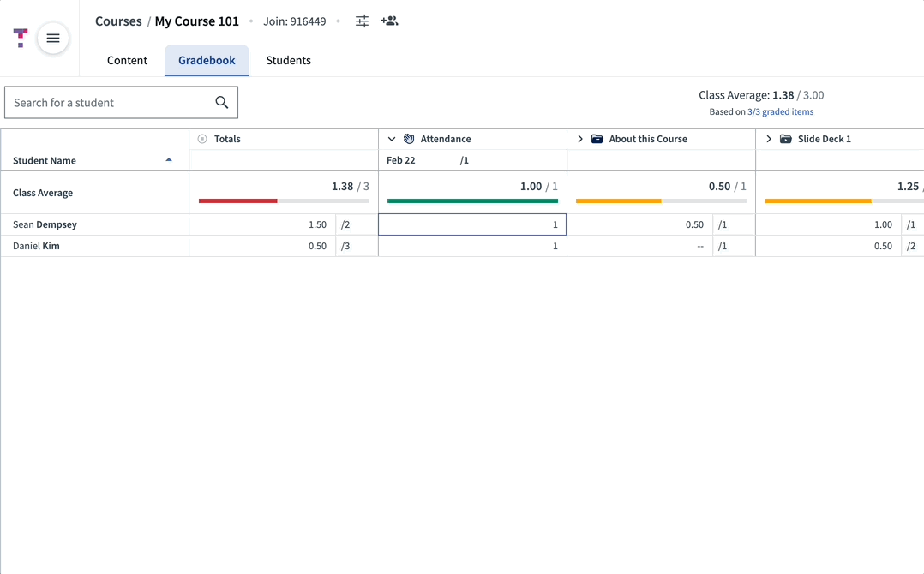The image size is (924, 574).
Task: Click Daniel Kim's Slide Deck 1 score 0.50
Action: coord(883,246)
